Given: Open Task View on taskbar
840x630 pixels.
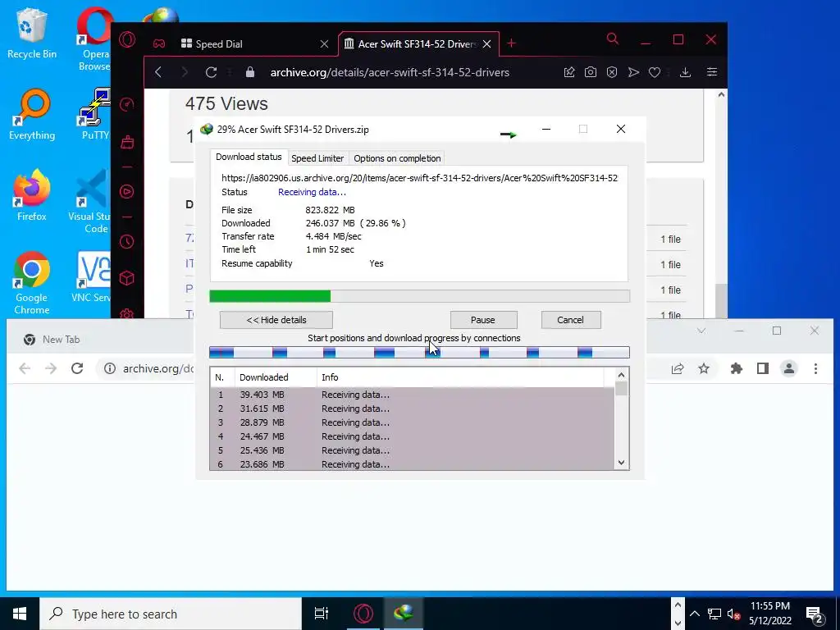Looking at the screenshot, I should pos(322,614).
